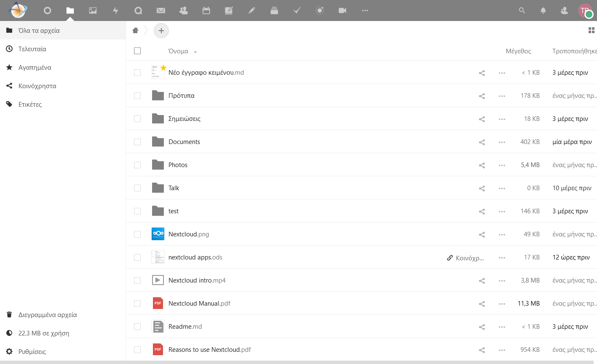View the 22.3 MB σε χρήση quota
Viewport: 597px width, 364px height.
pyautogui.click(x=63, y=333)
